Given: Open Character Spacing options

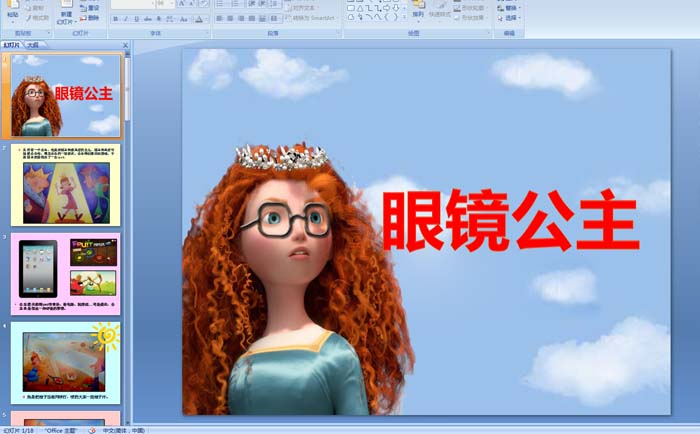Looking at the screenshot, I should [x=170, y=19].
